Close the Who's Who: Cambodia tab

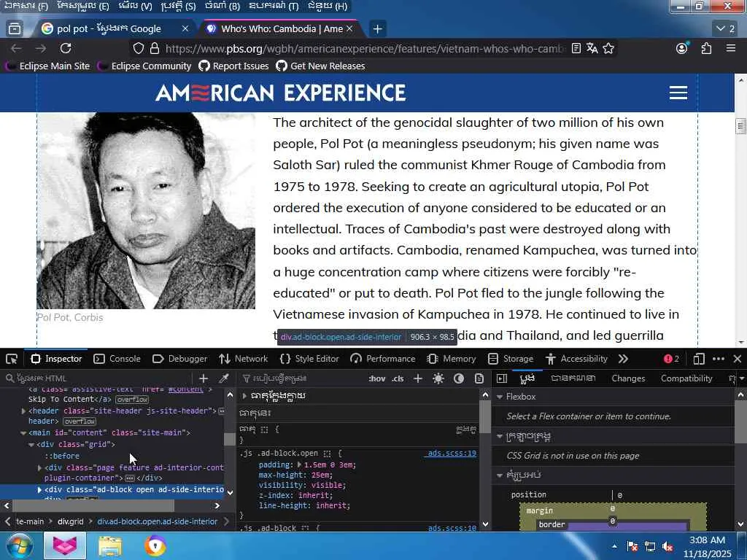pyautogui.click(x=349, y=28)
